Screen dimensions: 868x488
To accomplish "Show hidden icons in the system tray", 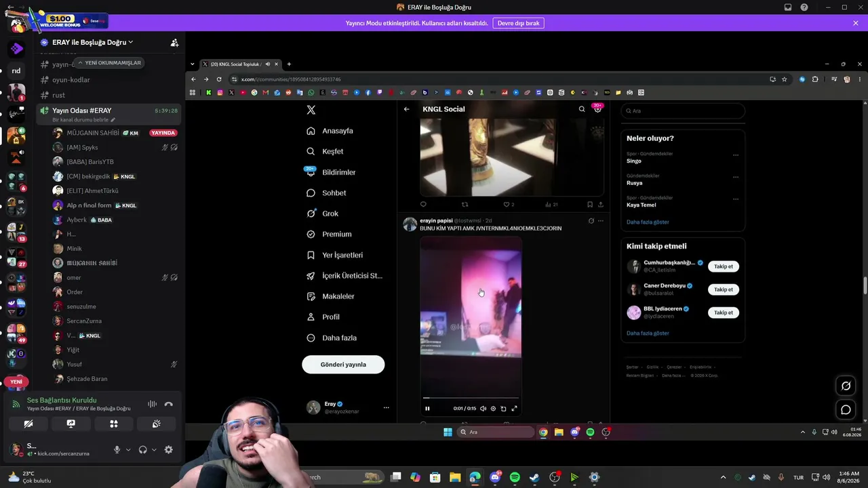I will coord(723,477).
